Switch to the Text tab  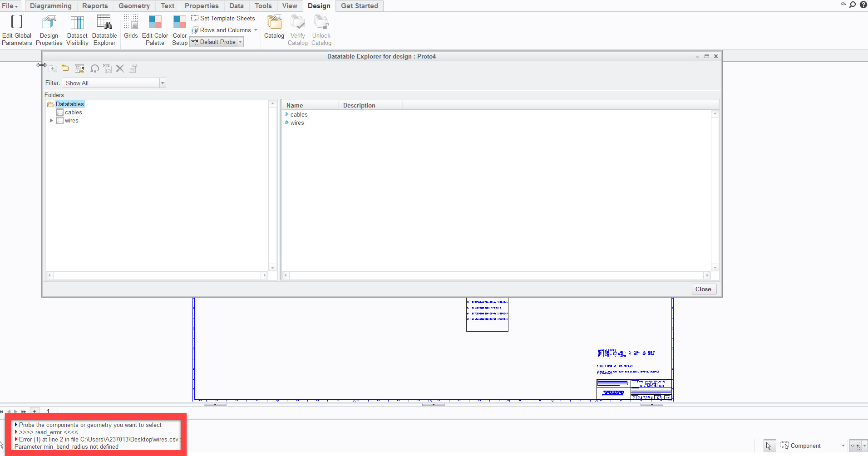click(168, 6)
